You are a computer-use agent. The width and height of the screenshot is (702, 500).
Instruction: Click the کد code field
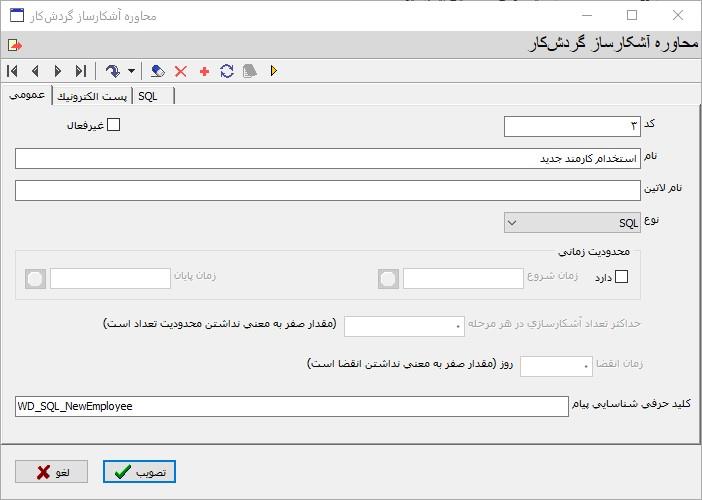572,126
